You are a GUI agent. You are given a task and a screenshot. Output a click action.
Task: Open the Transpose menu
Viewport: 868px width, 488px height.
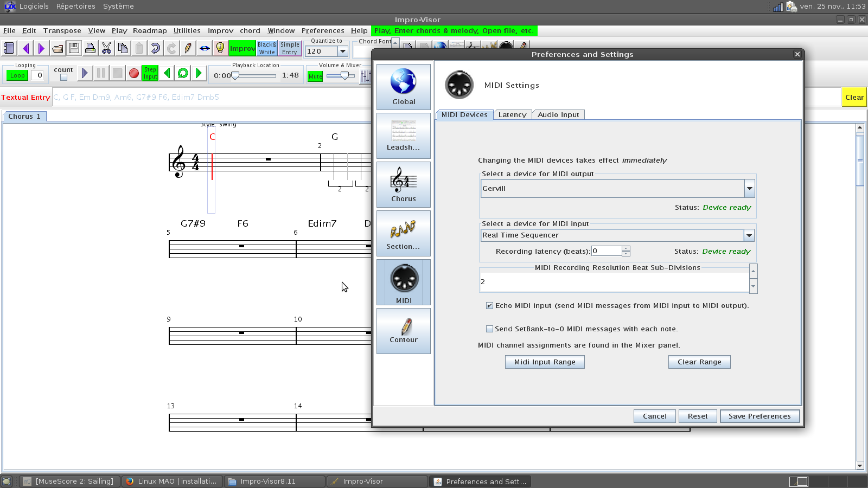coord(62,31)
